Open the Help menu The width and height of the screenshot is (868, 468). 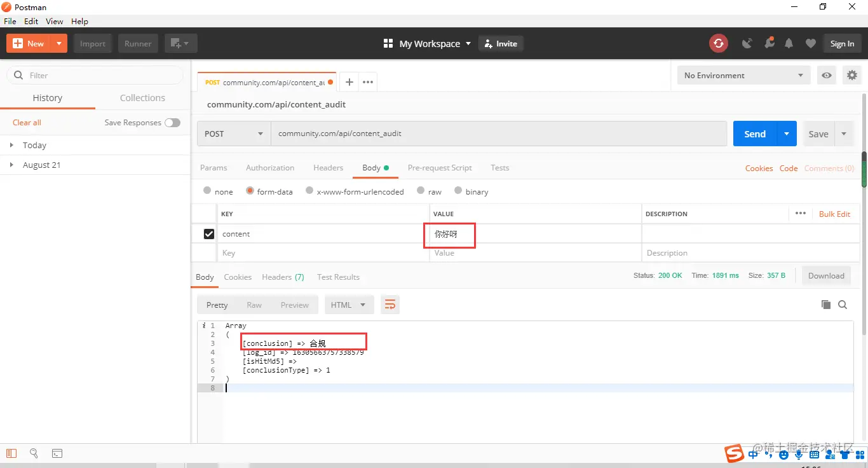[79, 21]
